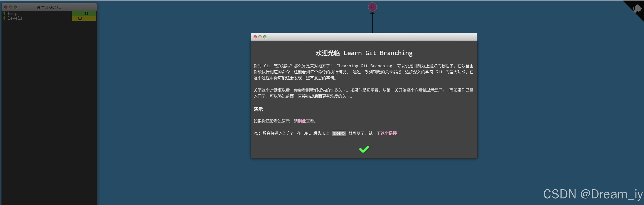Click the 欢迎光临 Learn Git Branching heading
The width and height of the screenshot is (644, 205).
point(364,53)
